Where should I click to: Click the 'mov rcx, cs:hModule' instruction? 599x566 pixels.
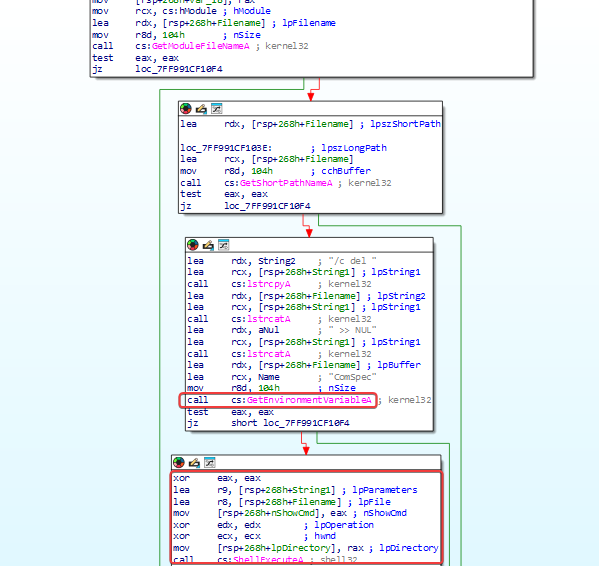[181, 11]
